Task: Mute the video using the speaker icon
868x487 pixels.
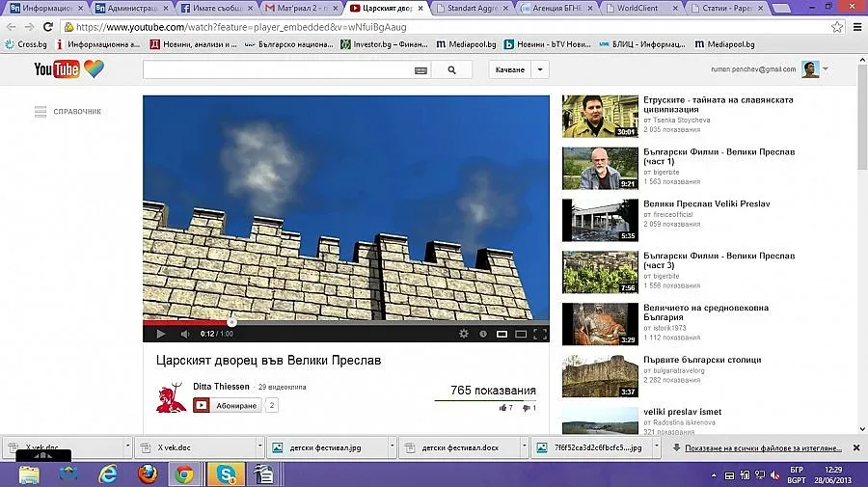Action: click(x=184, y=334)
